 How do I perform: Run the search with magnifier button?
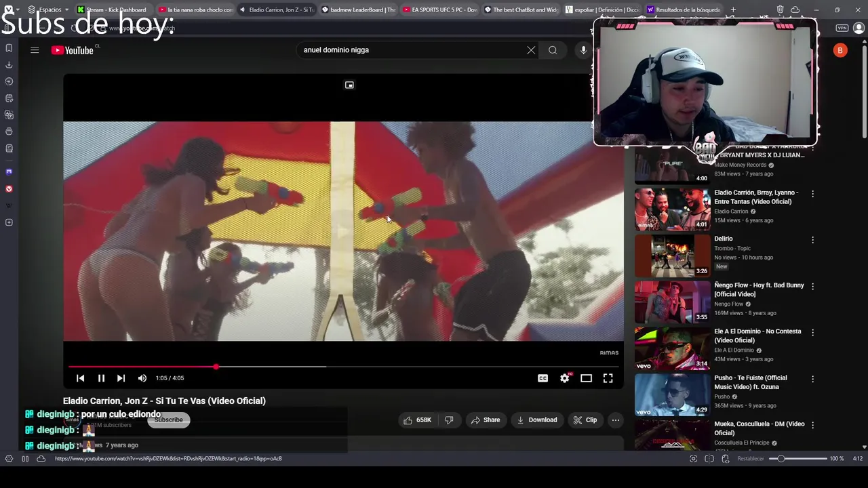tap(553, 50)
